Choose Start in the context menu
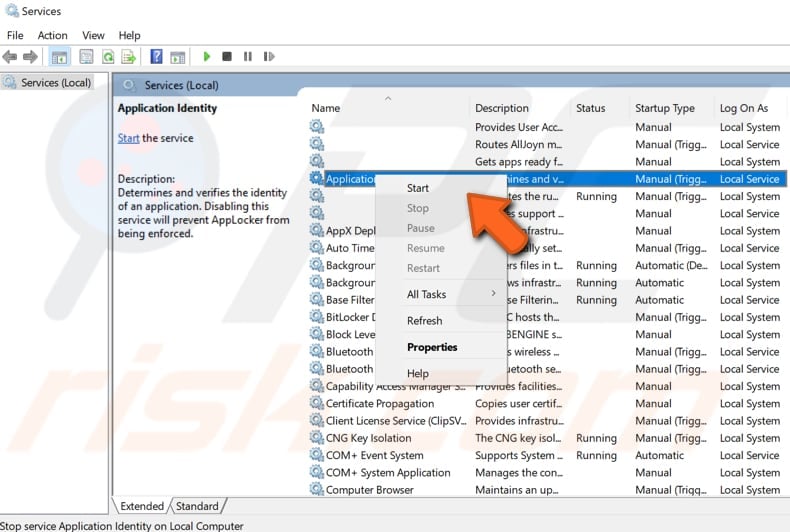Image resolution: width=790 pixels, height=532 pixels. tap(418, 188)
